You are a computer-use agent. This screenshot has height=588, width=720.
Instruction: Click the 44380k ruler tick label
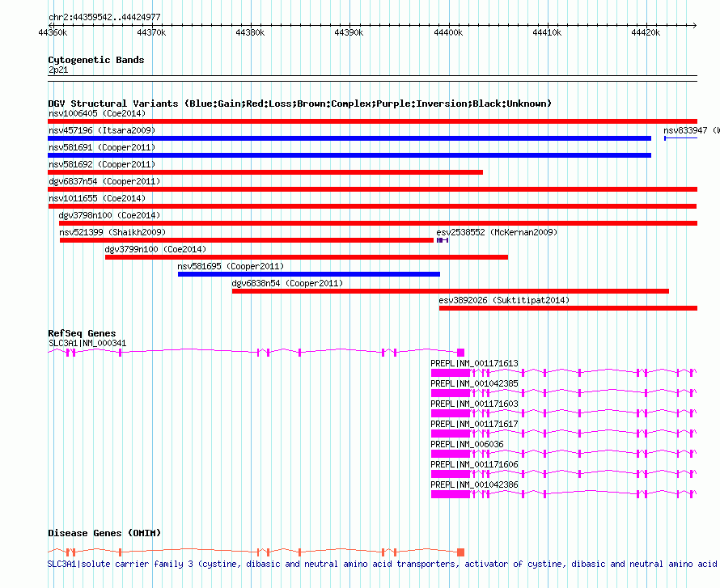[250, 33]
